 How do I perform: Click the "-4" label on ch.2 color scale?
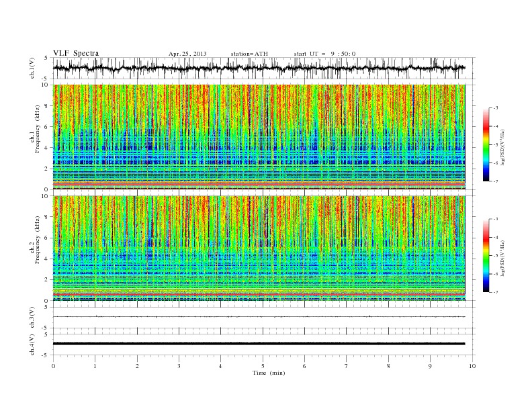496,237
